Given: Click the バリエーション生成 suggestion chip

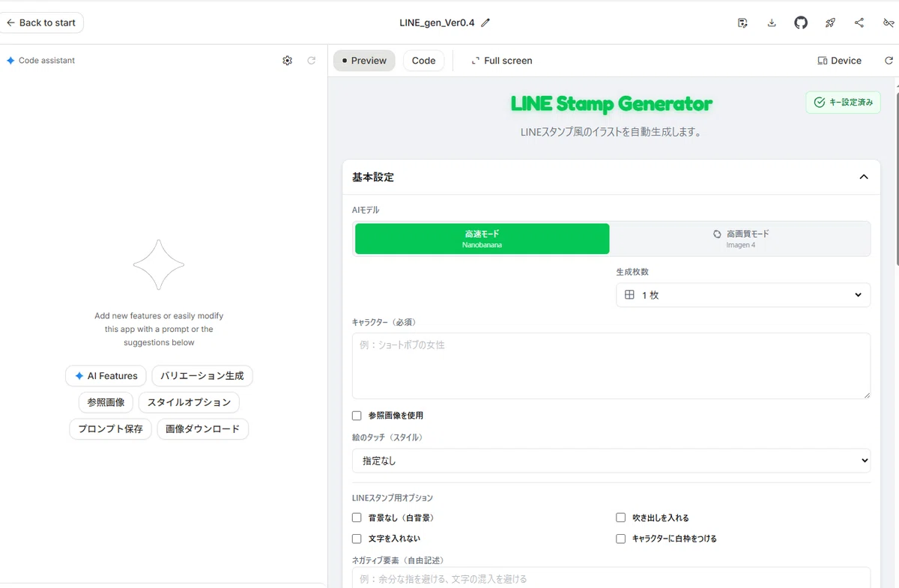Looking at the screenshot, I should click(202, 376).
